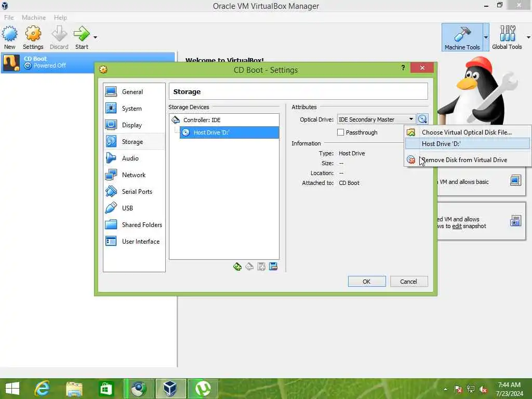532x399 pixels.
Task: Click the Details tool icon in welcome pane
Action: [515, 180]
